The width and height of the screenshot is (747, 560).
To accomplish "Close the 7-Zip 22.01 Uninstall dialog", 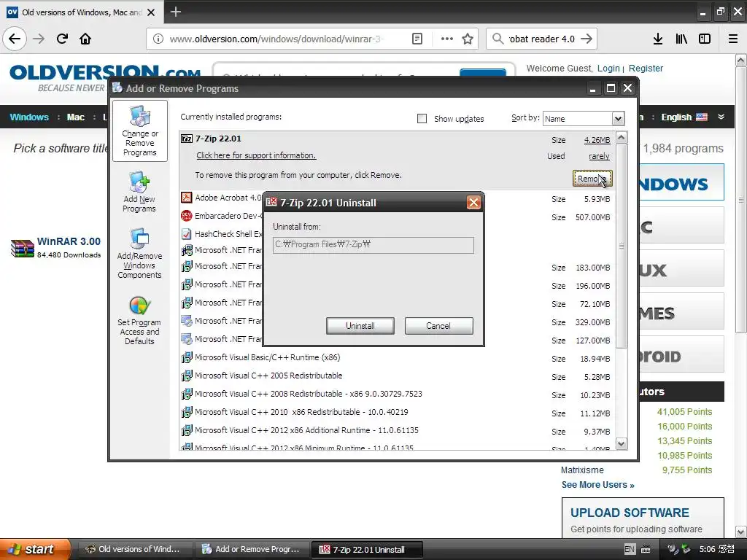I will tap(473, 203).
